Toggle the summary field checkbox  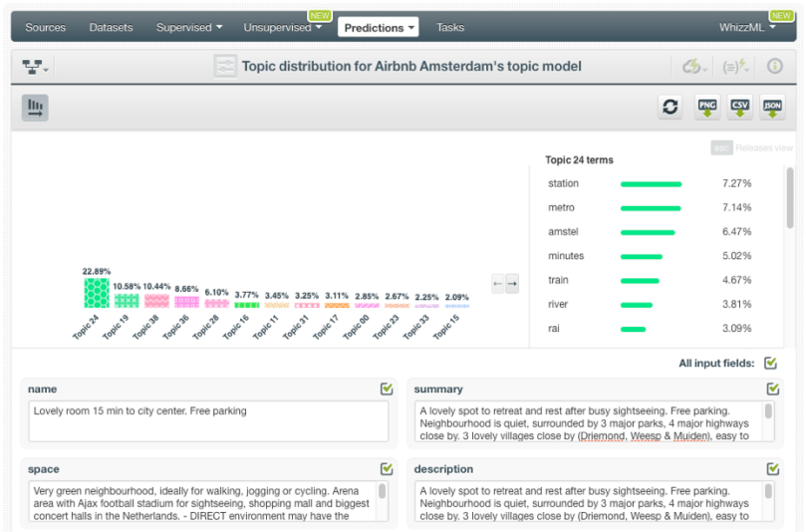point(772,389)
